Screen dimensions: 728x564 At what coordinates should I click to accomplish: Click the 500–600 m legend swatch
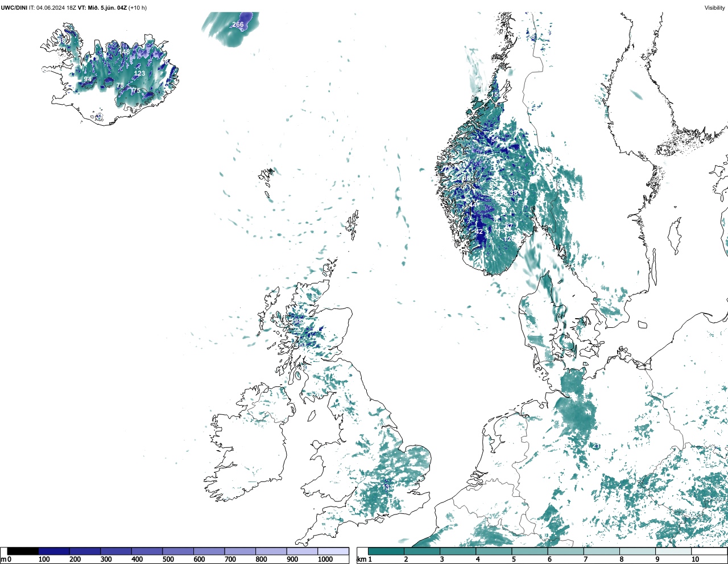[178, 551]
